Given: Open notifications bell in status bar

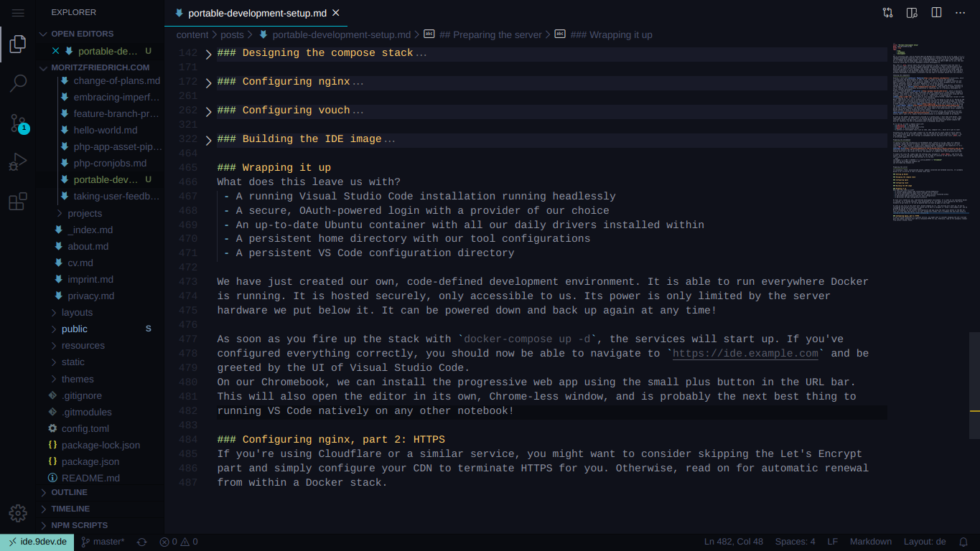Looking at the screenshot, I should pyautogui.click(x=964, y=542).
